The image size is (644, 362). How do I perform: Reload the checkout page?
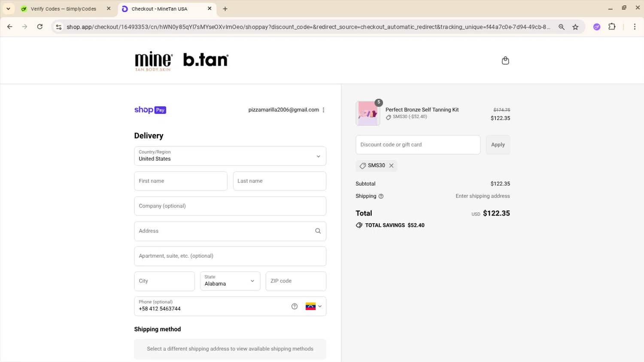[x=39, y=27]
